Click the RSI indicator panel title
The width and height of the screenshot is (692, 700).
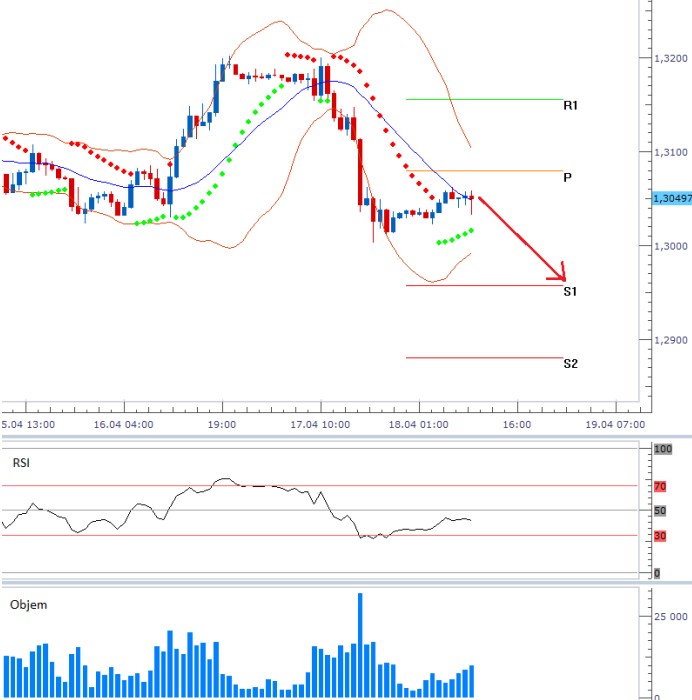[21, 463]
